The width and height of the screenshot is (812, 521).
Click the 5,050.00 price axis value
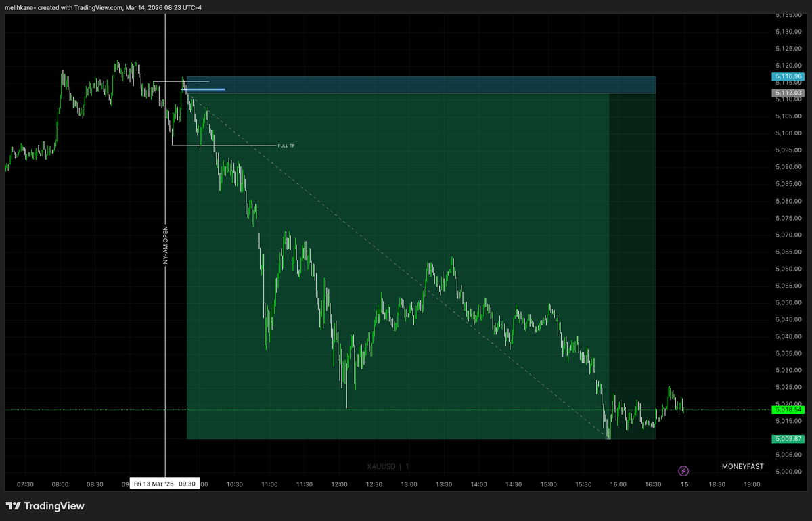(x=789, y=302)
